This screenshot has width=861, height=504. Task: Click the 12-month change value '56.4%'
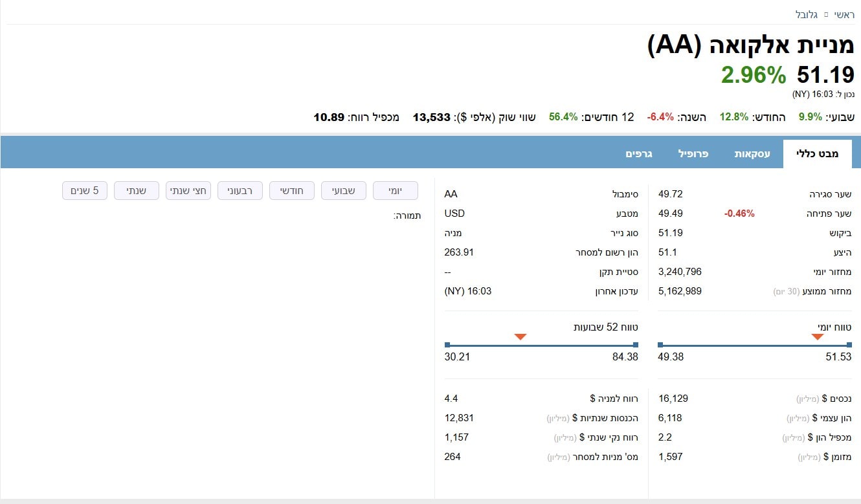coord(563,117)
